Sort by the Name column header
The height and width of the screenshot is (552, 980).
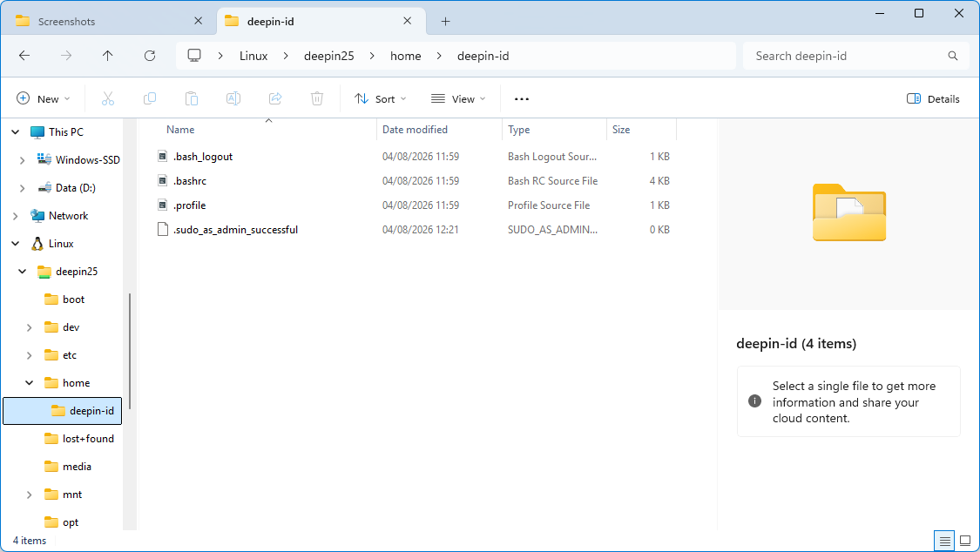pyautogui.click(x=180, y=129)
